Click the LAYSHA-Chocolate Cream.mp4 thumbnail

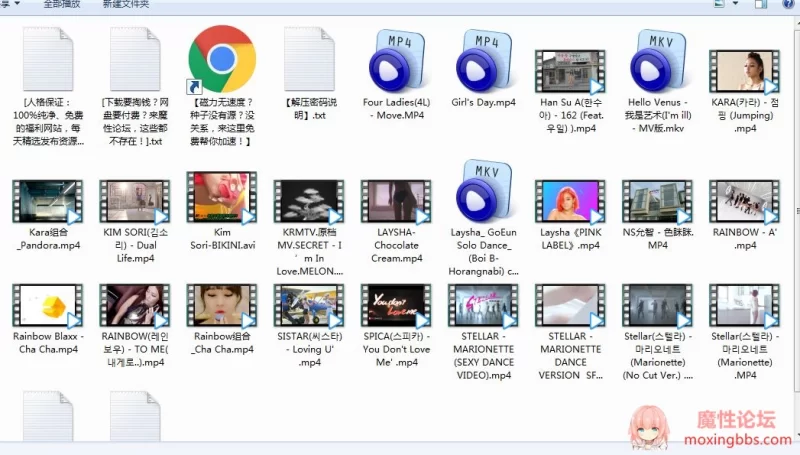coord(396,201)
